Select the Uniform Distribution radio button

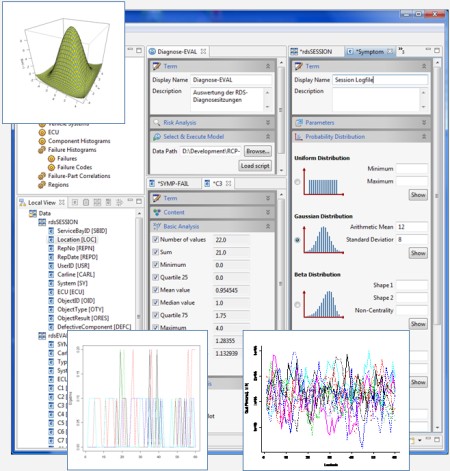pyautogui.click(x=297, y=182)
